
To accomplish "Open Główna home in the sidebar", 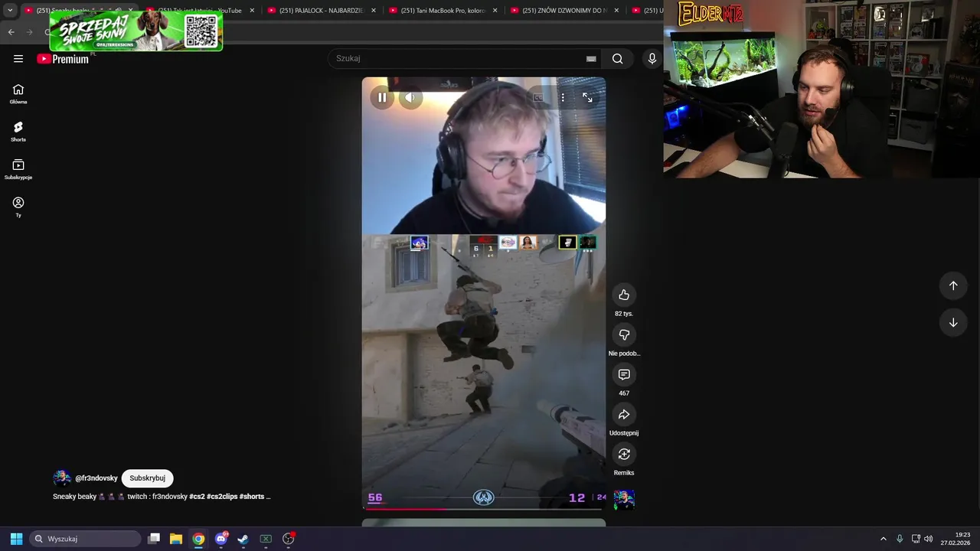I will pyautogui.click(x=18, y=94).
